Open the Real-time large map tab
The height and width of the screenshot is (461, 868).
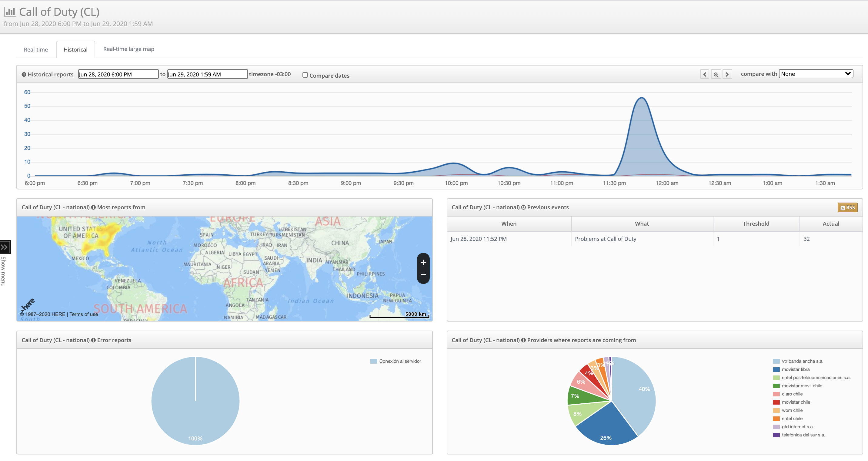(129, 49)
